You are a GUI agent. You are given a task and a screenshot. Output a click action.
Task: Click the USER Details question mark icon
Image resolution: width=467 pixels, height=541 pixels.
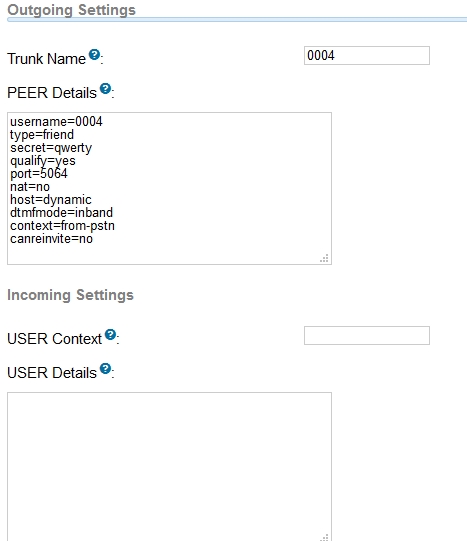coord(105,368)
